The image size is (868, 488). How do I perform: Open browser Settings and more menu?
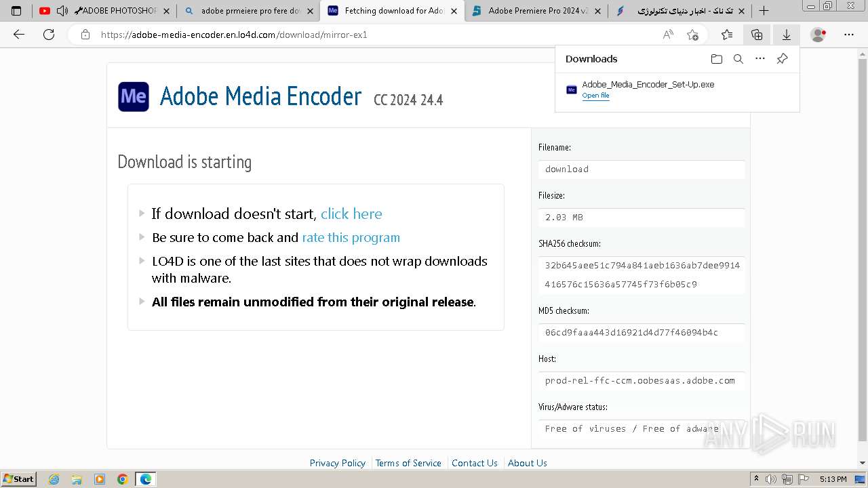849,35
